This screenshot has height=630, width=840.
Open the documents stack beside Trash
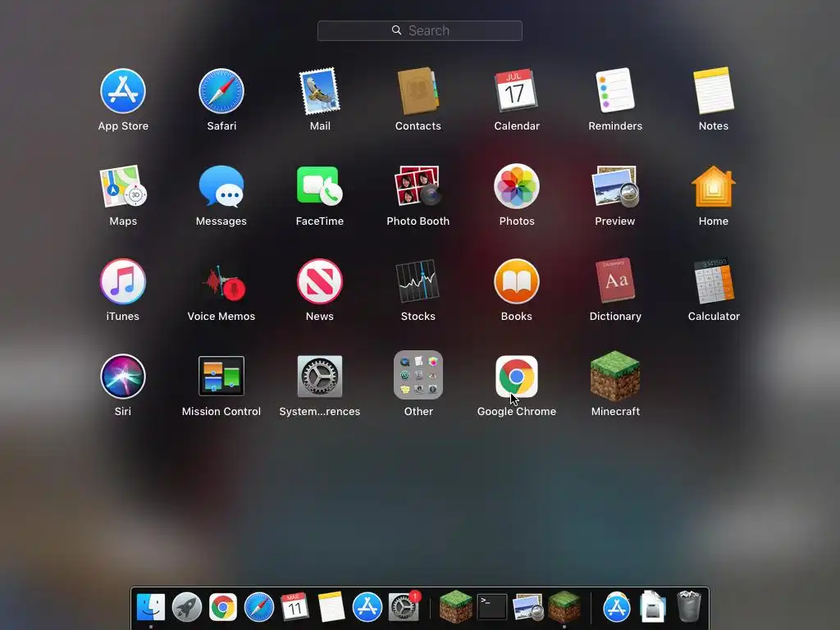652,606
